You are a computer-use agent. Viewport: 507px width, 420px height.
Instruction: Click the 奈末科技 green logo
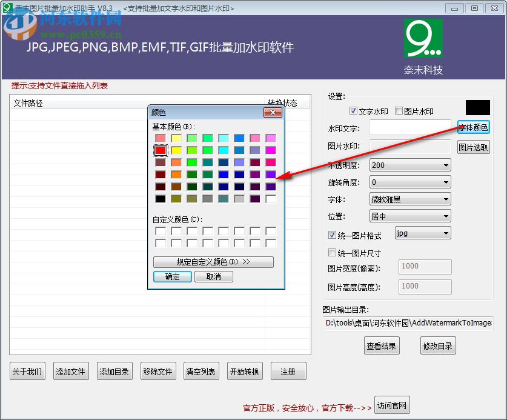click(422, 36)
